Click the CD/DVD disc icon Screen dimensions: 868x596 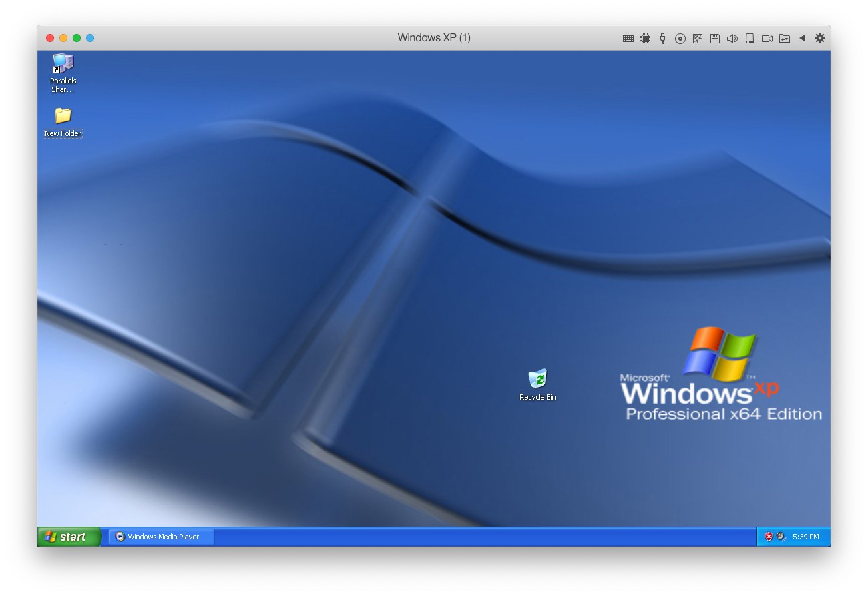click(680, 39)
